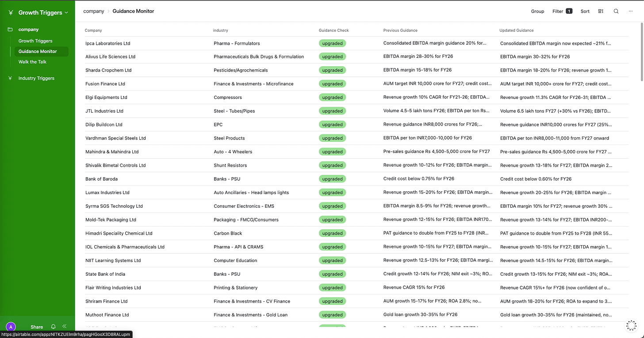Viewport: 644px width, 338px height.
Task: Select the Alivus Life Sciences Ltd cell
Action: [110, 57]
